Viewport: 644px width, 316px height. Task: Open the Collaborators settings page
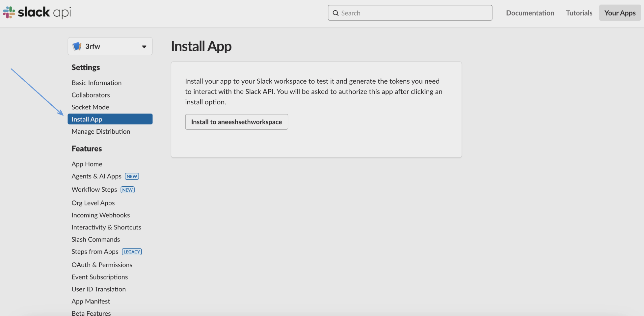coord(91,95)
